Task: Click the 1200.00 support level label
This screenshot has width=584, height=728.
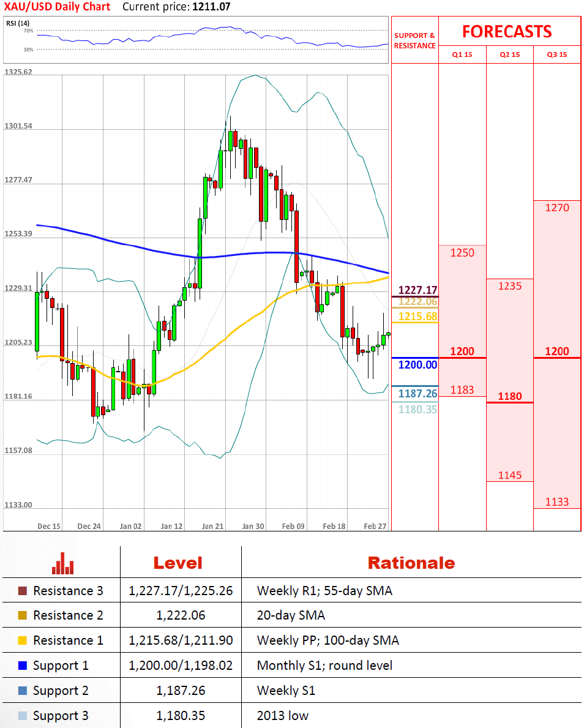Action: pos(418,364)
